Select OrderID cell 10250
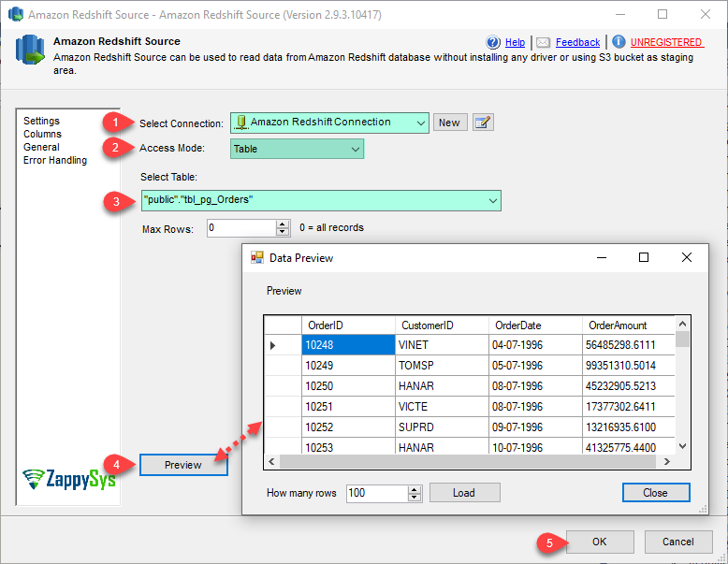Viewport: 728px width, 564px height. (348, 385)
